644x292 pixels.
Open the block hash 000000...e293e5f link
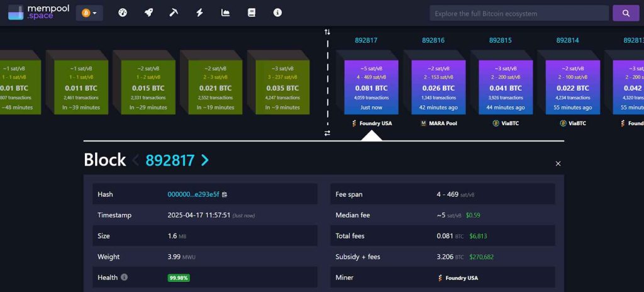pyautogui.click(x=193, y=194)
